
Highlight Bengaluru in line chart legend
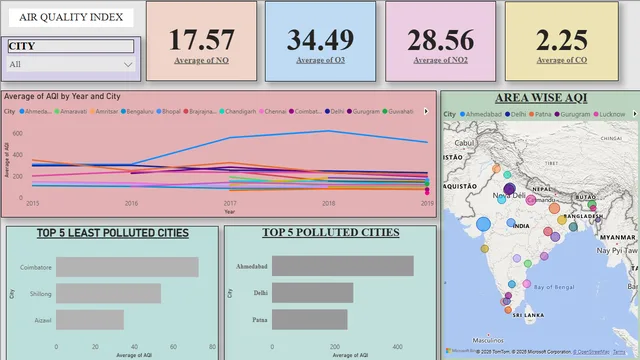tap(137, 111)
